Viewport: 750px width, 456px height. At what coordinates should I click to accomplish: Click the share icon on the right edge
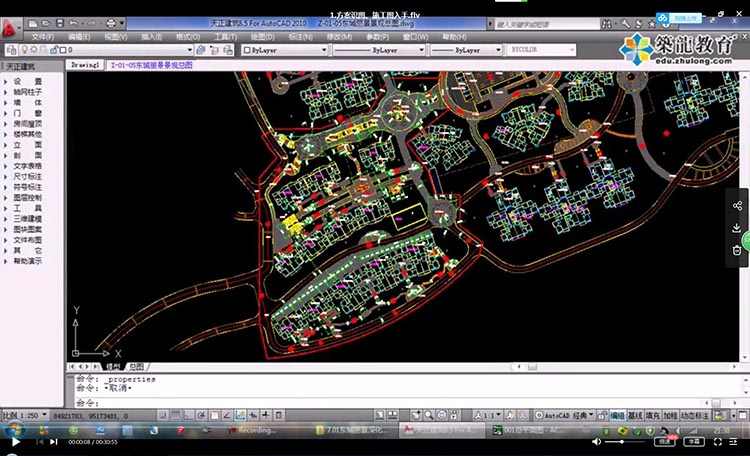[737, 206]
